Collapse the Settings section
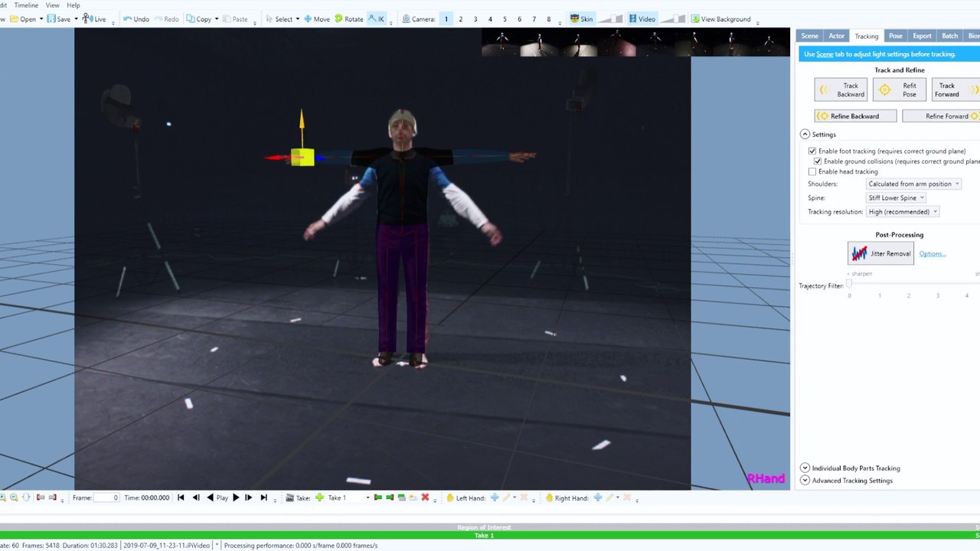 [x=805, y=135]
